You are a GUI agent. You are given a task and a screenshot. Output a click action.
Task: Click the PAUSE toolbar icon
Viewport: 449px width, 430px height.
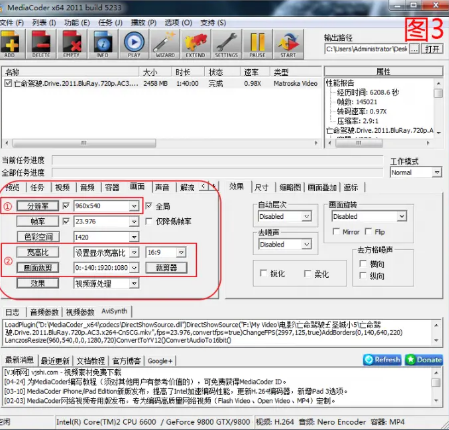257,44
